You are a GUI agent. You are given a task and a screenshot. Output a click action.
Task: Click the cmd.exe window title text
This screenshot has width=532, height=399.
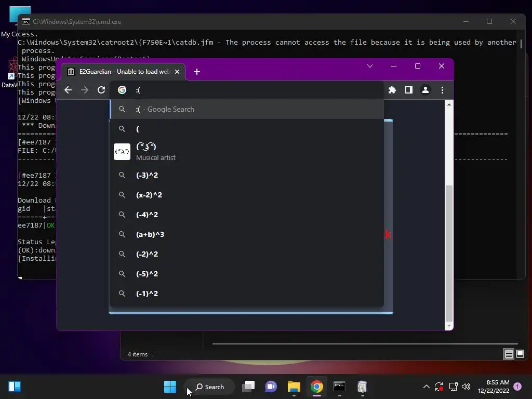point(77,22)
